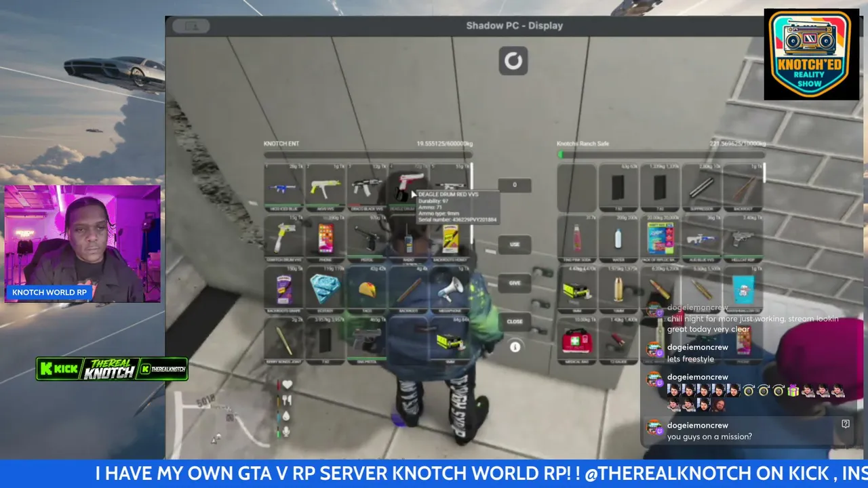Select the Backroots Grape item

(283, 290)
